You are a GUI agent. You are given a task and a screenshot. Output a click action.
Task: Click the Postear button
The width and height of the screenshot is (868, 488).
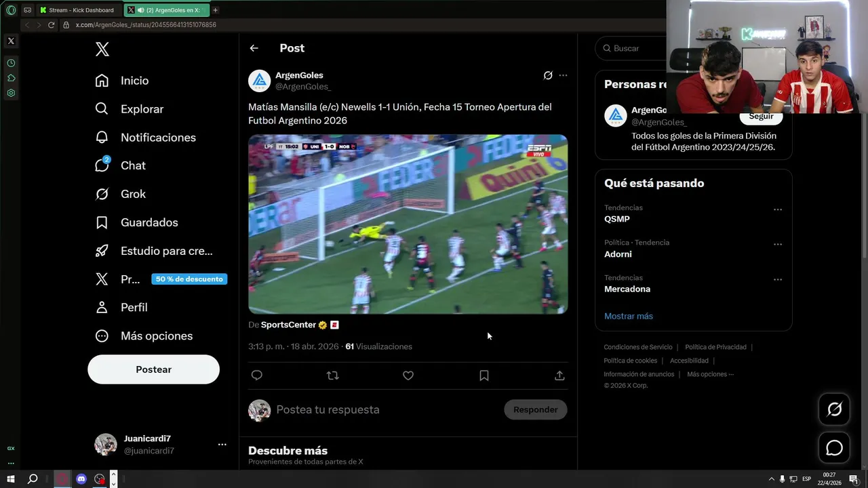[x=153, y=369]
